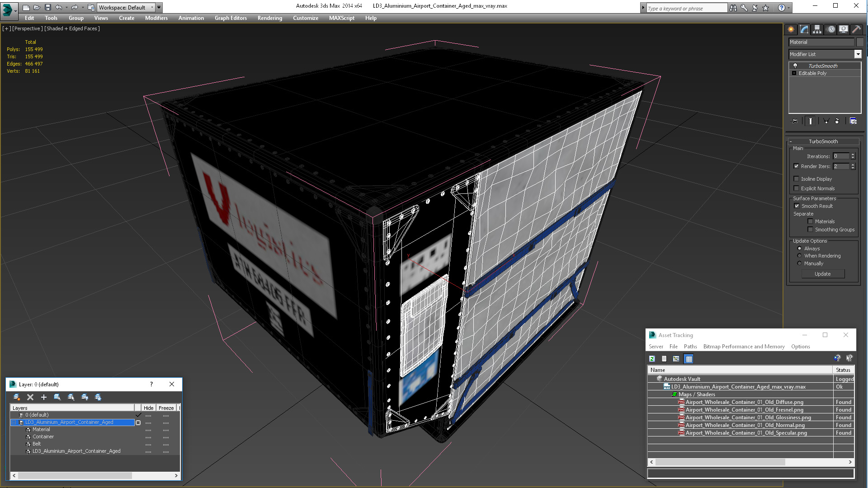Select the Manually update radio button

[x=799, y=263]
